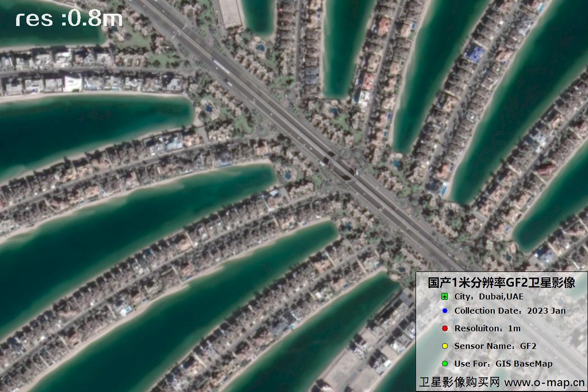
Task: Click the sandy rectangular court at top
Action: coord(230,13)
